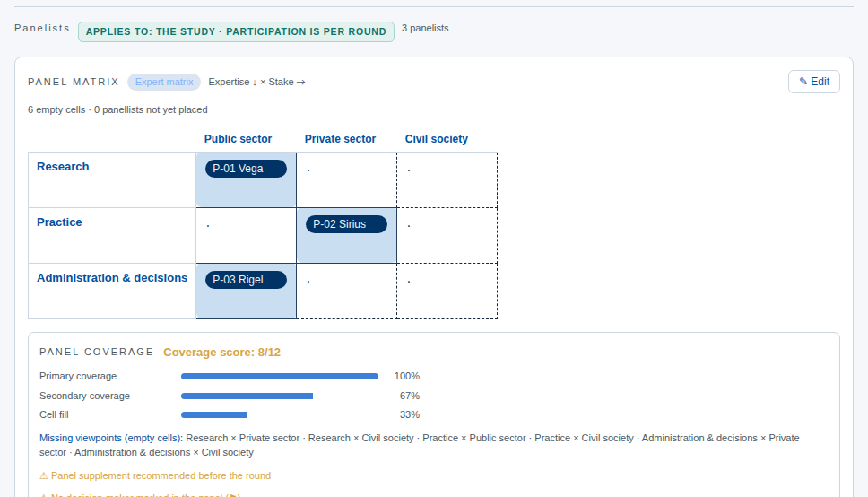The image size is (868, 497).
Task: Click the 67% Secondary coverage value
Action: (410, 397)
